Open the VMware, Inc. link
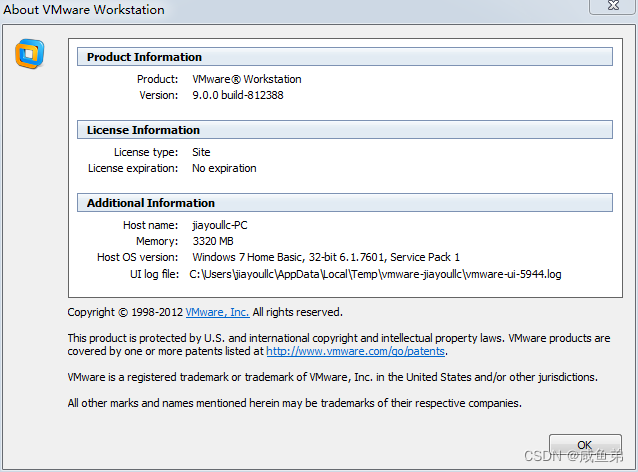The image size is (638, 472). (x=217, y=312)
